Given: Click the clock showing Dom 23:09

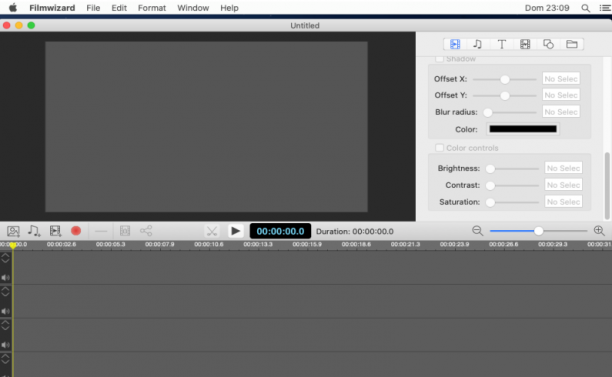Looking at the screenshot, I should click(x=547, y=8).
